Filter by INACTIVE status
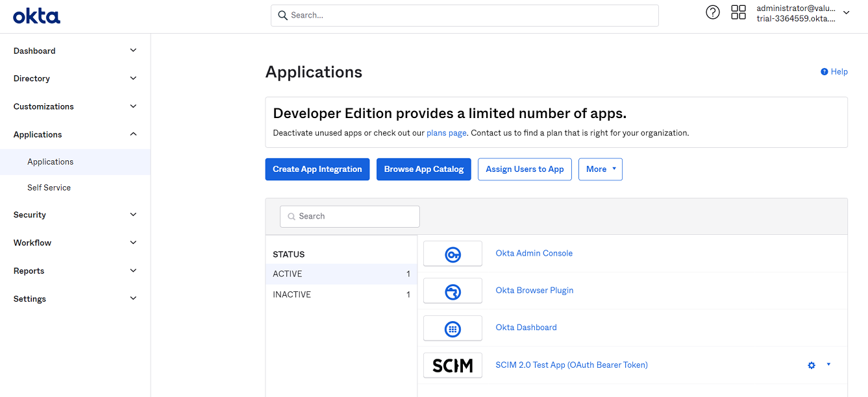 pos(341,295)
